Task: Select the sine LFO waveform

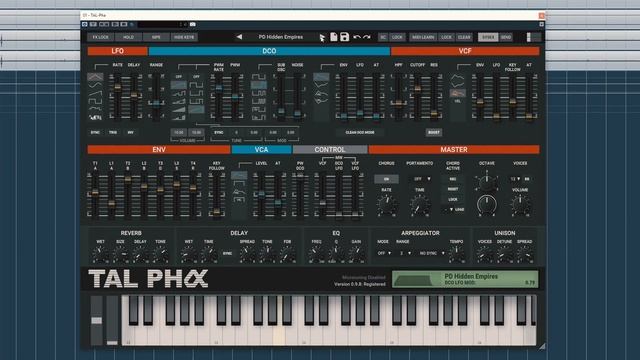Action: [x=95, y=85]
